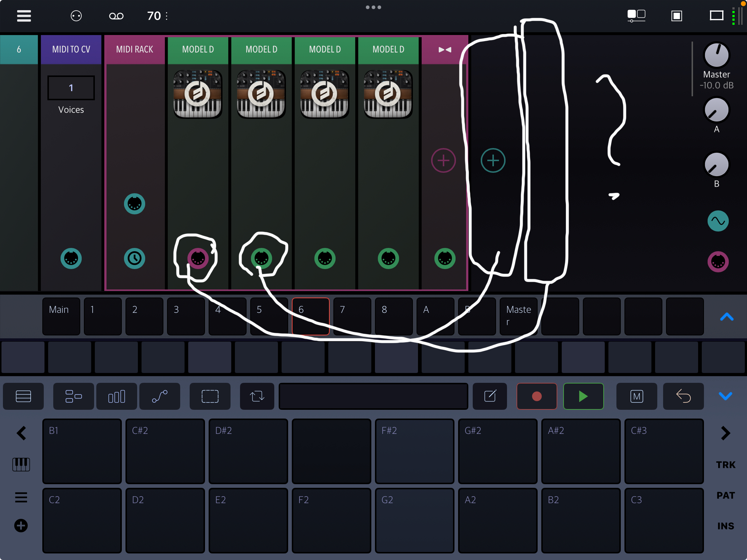747x560 pixels.
Task: Add module inside MIDI rack plus button
Action: click(x=444, y=160)
